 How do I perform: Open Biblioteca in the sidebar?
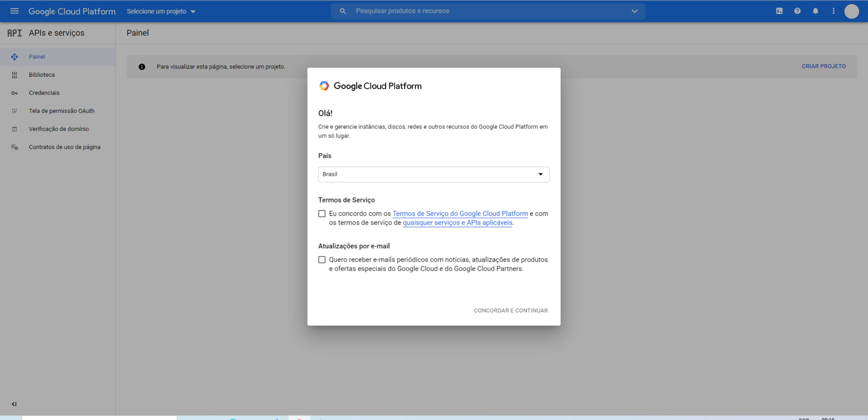58,75
